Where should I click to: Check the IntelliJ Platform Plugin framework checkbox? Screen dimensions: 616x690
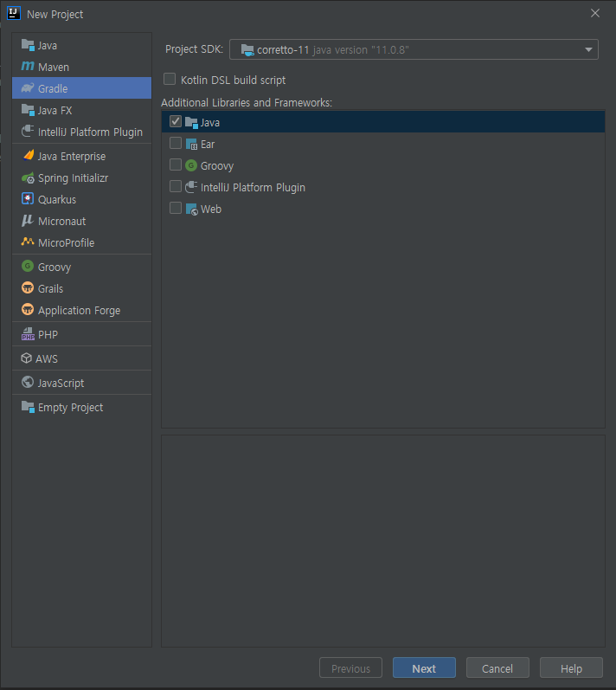pos(176,186)
